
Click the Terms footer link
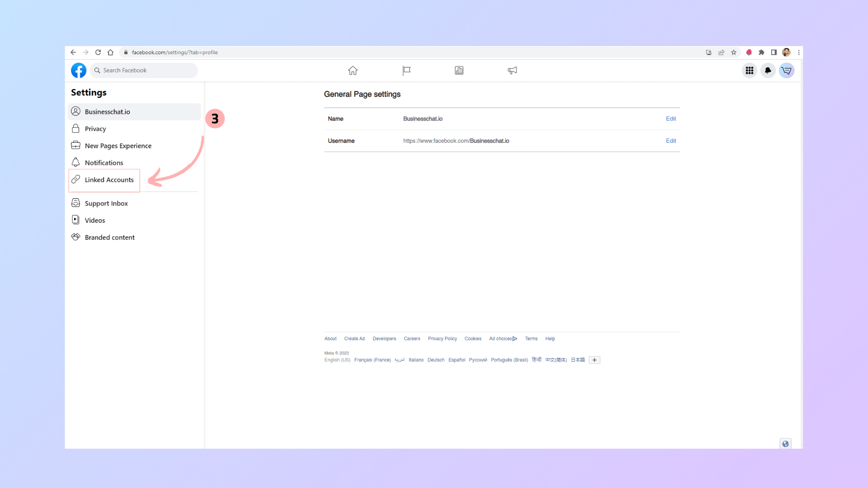531,338
